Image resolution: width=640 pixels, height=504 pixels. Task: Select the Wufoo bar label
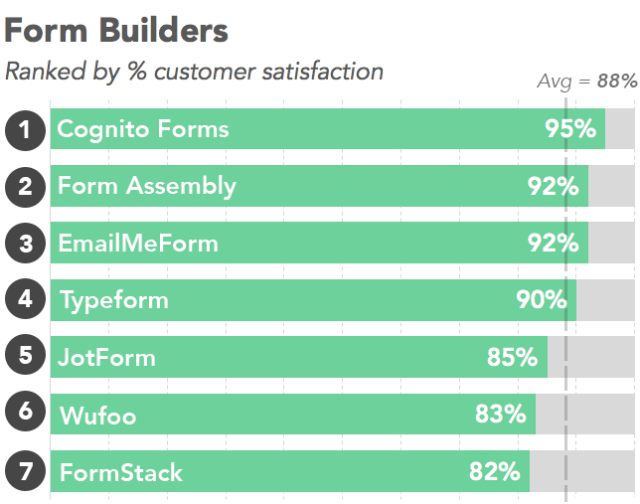100,414
